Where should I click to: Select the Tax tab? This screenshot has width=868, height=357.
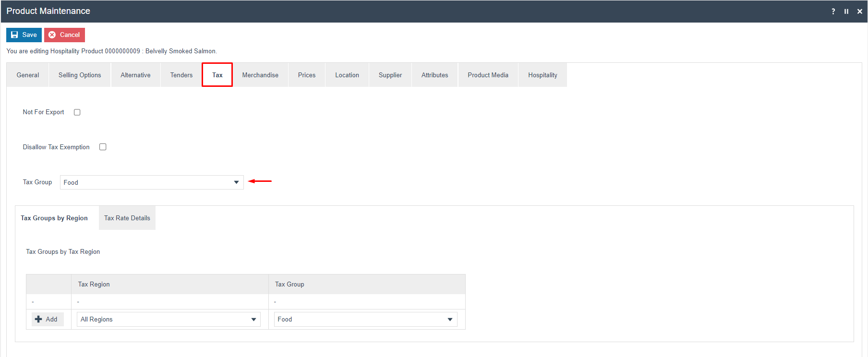point(217,75)
